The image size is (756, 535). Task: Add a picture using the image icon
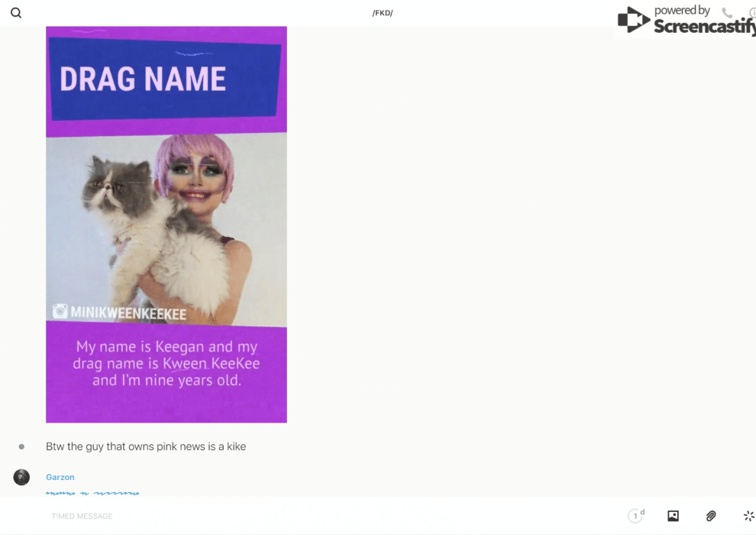click(673, 516)
